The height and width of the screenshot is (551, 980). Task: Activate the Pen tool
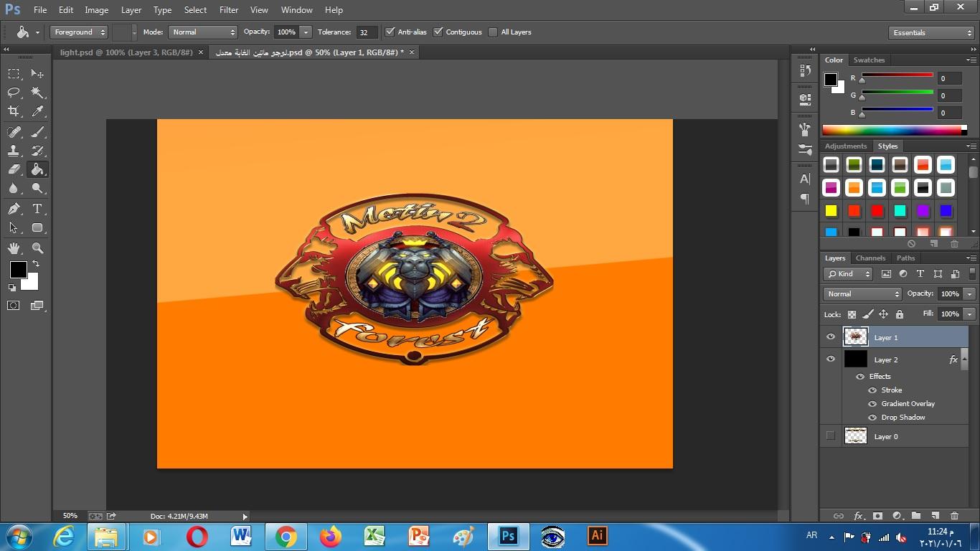14,209
